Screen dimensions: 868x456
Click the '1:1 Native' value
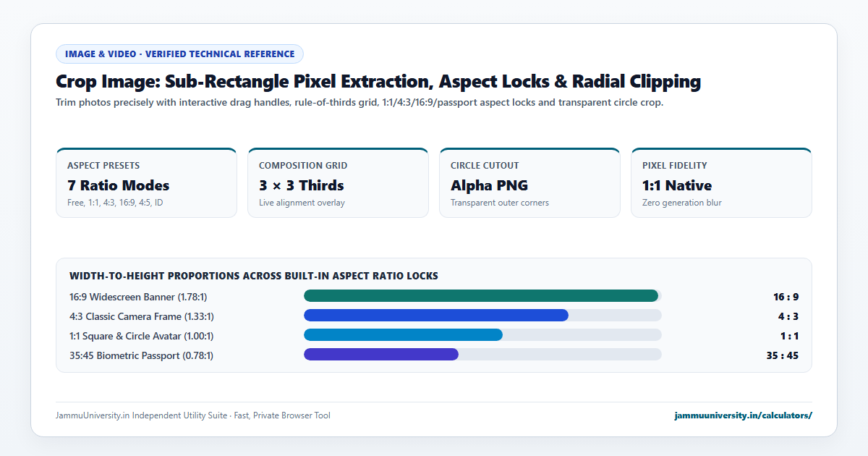click(x=677, y=185)
